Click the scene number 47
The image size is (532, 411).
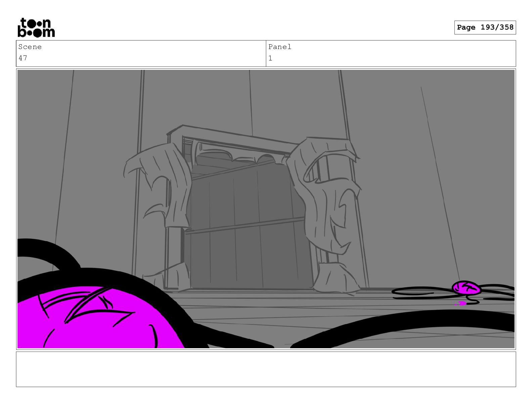[23, 58]
